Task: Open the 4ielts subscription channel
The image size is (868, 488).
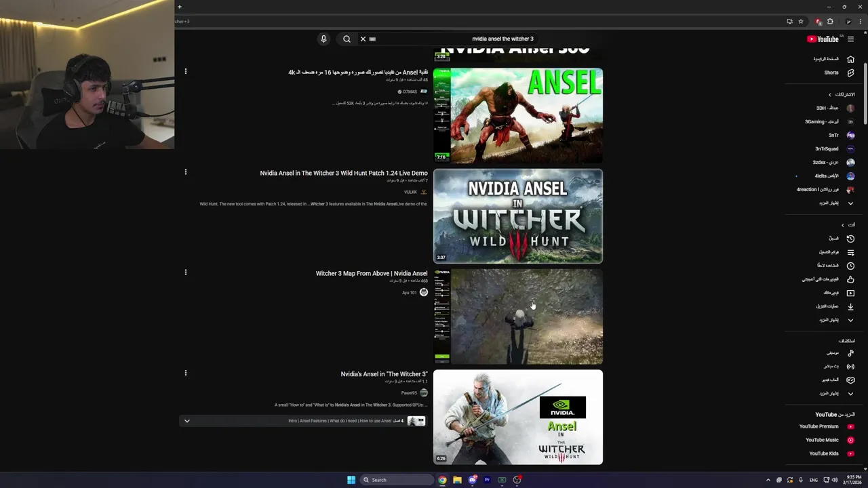Action: coord(835,176)
